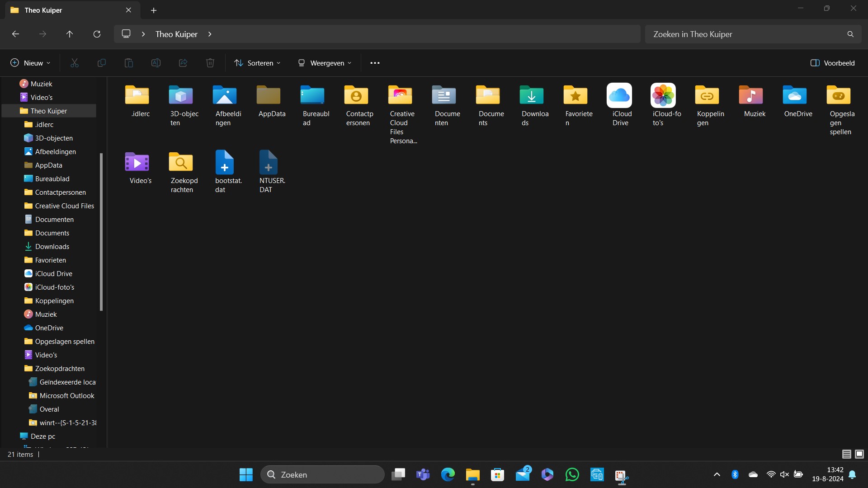Expand the chevron after Theo Kuiper in address bar
This screenshot has height=488, width=868.
coord(210,34)
